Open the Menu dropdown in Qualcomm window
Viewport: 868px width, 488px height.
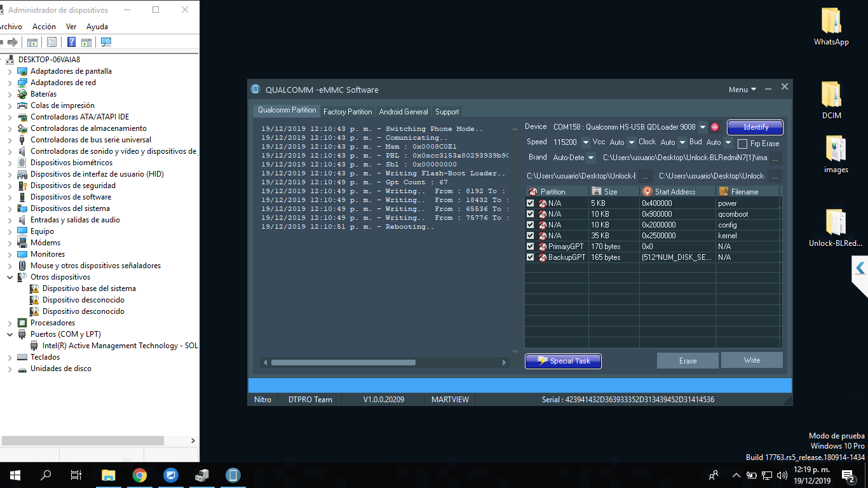click(x=742, y=90)
